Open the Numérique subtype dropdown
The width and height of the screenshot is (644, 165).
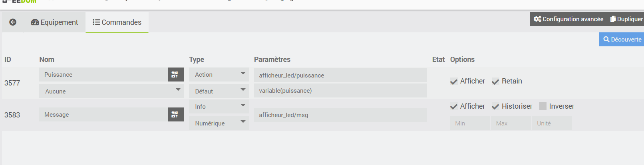coord(219,123)
